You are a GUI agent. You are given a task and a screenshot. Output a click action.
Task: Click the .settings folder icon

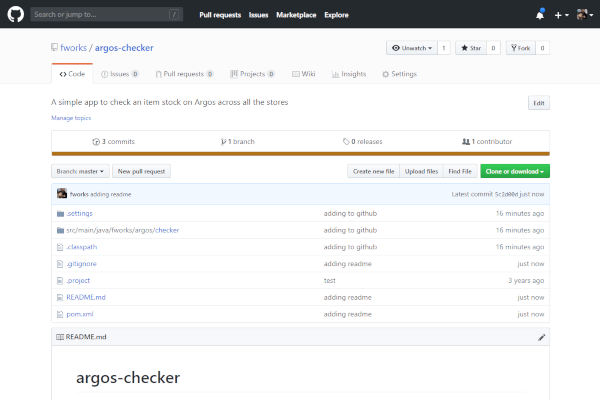point(61,213)
